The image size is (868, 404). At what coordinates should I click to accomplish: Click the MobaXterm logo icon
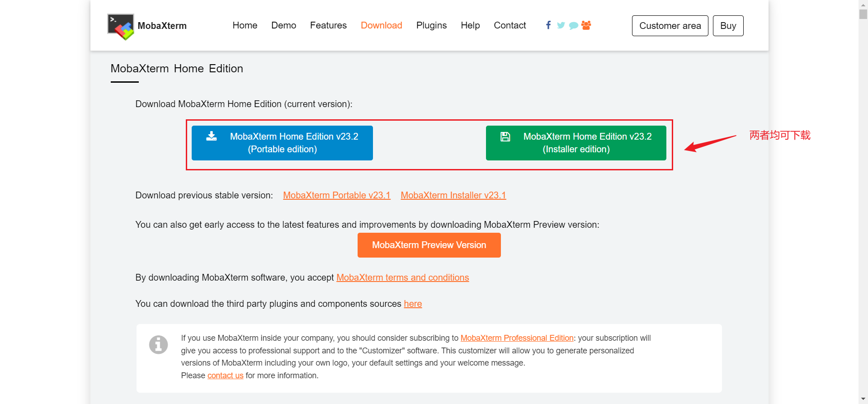tap(121, 27)
